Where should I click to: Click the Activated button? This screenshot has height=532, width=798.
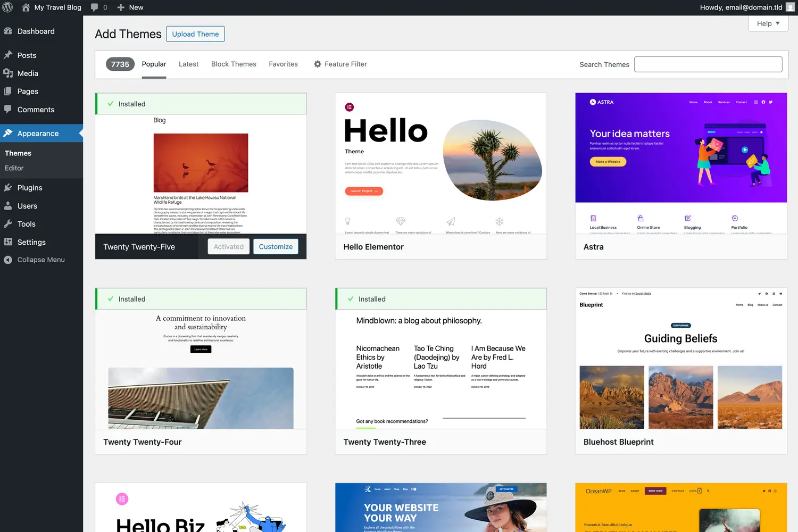[x=228, y=246]
